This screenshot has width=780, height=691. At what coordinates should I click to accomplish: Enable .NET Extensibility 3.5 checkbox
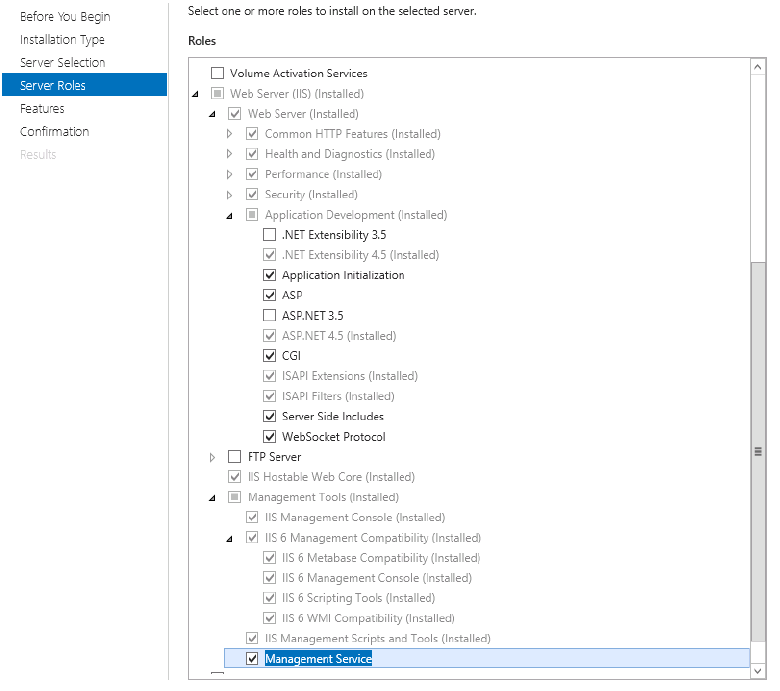pyautogui.click(x=269, y=234)
